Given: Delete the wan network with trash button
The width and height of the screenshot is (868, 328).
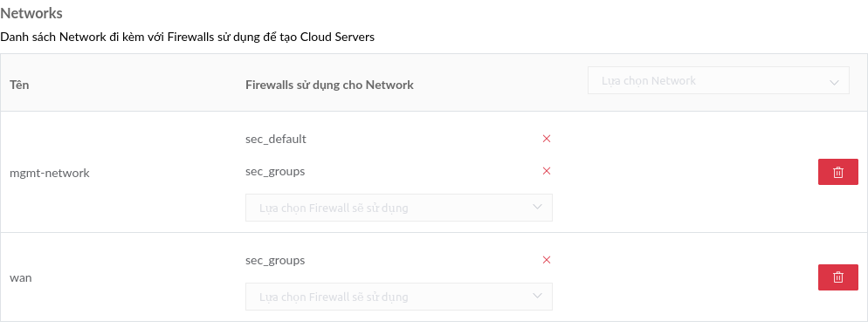Looking at the screenshot, I should pyautogui.click(x=838, y=277).
